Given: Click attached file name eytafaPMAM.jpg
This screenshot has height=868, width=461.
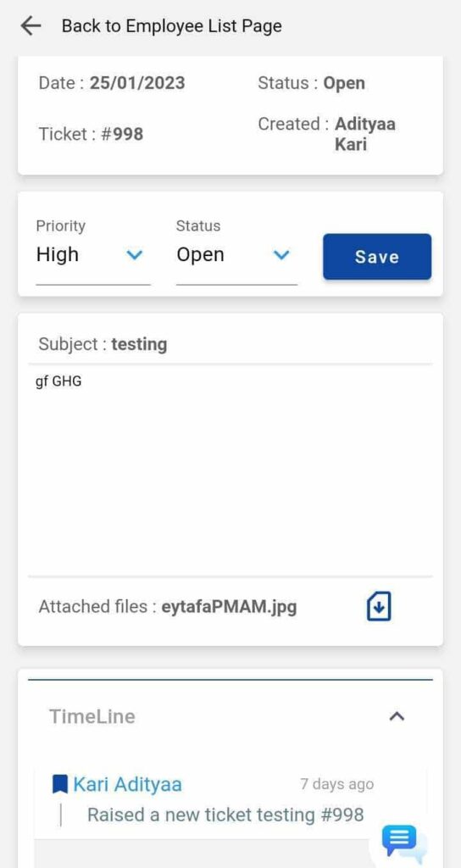Looking at the screenshot, I should pyautogui.click(x=229, y=607).
